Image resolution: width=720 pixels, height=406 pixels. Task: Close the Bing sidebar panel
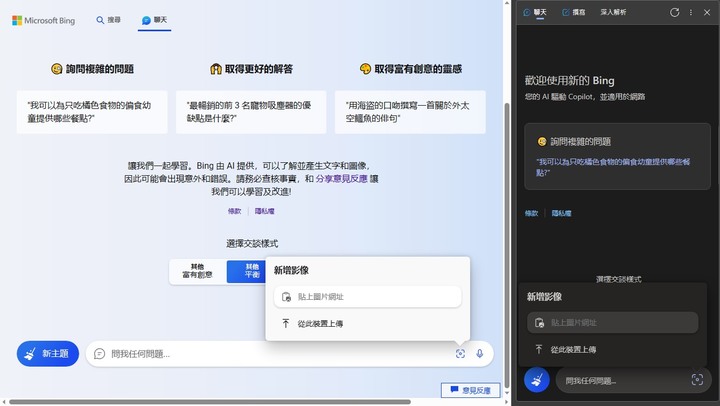707,12
